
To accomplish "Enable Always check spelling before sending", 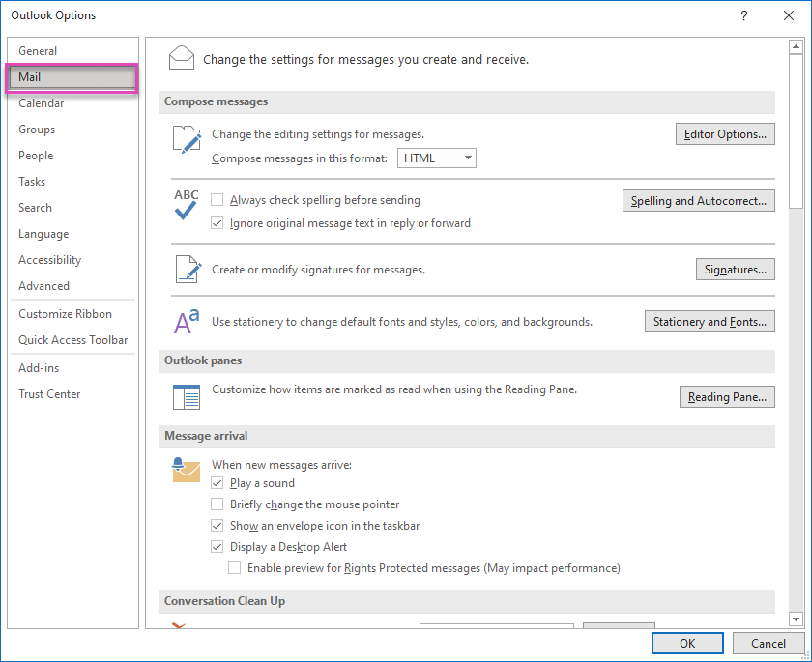I will [x=217, y=200].
